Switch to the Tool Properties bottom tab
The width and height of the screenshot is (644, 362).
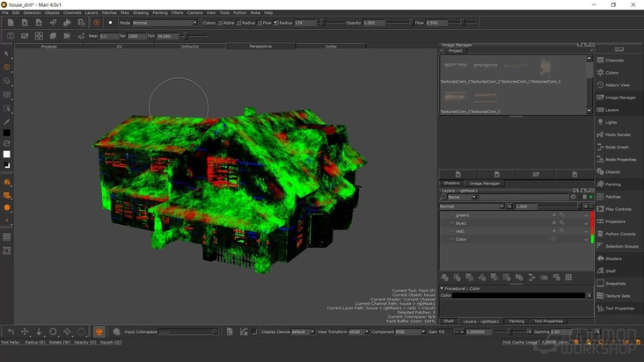[x=548, y=321]
